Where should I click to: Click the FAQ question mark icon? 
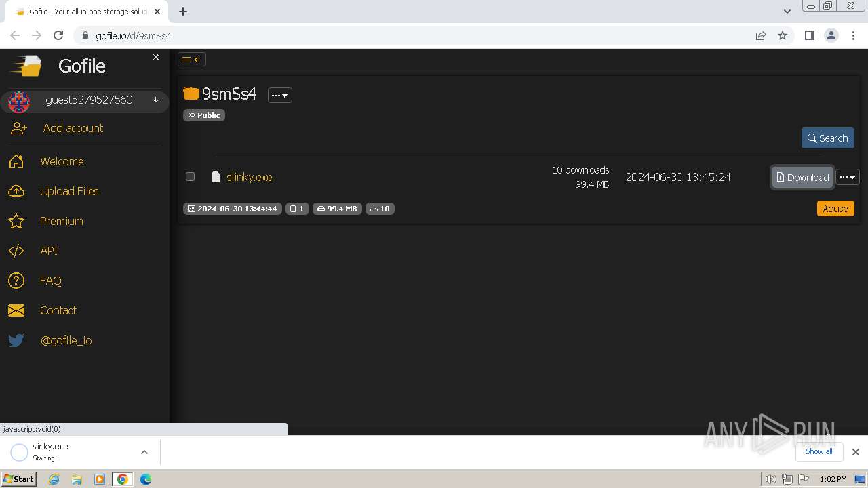pyautogui.click(x=16, y=281)
